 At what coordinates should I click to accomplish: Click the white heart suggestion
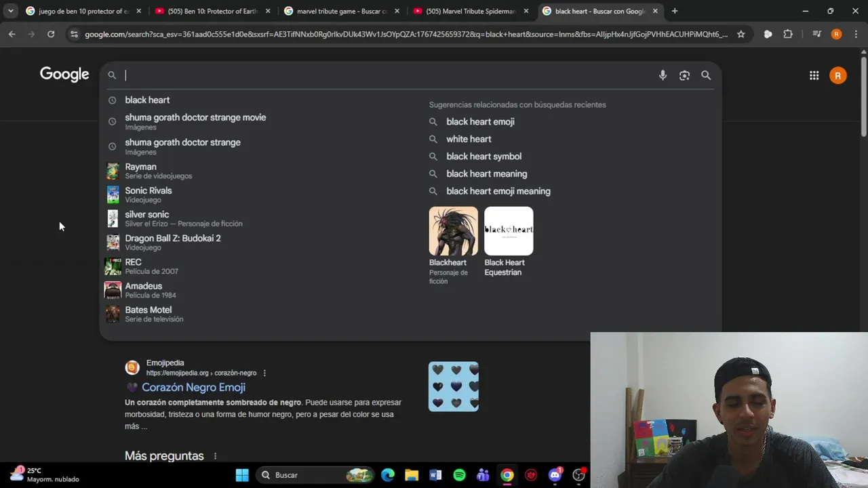tap(469, 139)
